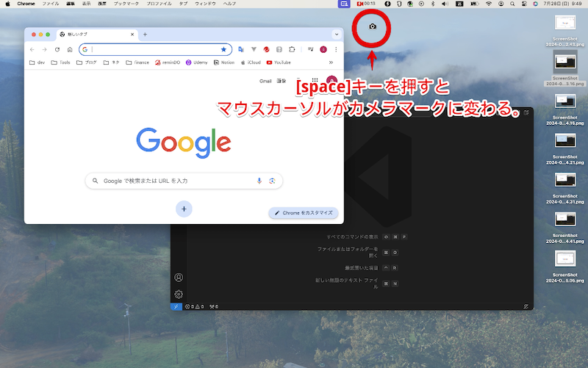Select ScreenShot 2024-0...4.41.png on desktop
The height and width of the screenshot is (368, 588).
pyautogui.click(x=564, y=228)
